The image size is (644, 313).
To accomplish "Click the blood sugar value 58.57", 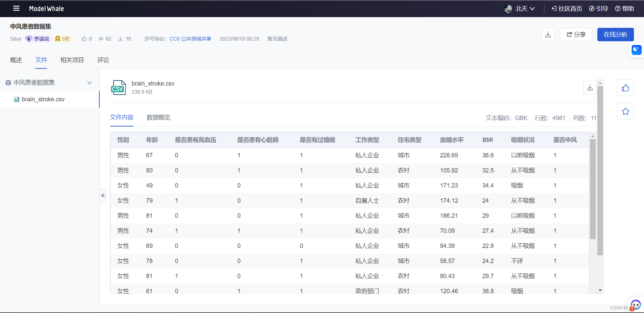I will coord(447,261).
